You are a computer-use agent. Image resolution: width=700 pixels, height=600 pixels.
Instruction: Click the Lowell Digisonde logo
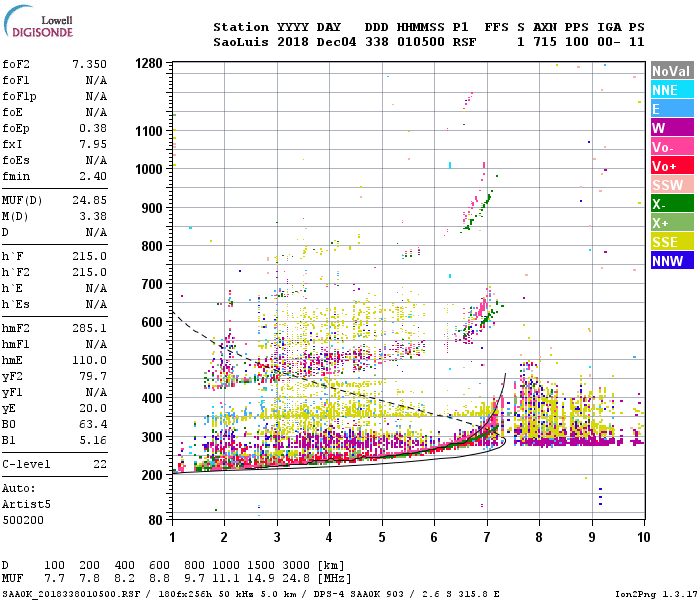[38, 22]
